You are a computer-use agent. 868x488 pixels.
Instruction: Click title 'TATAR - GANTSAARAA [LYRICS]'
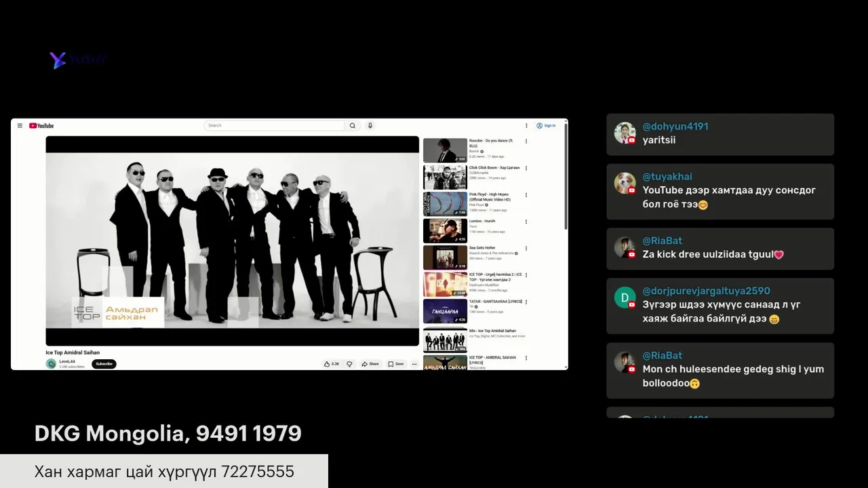point(496,301)
